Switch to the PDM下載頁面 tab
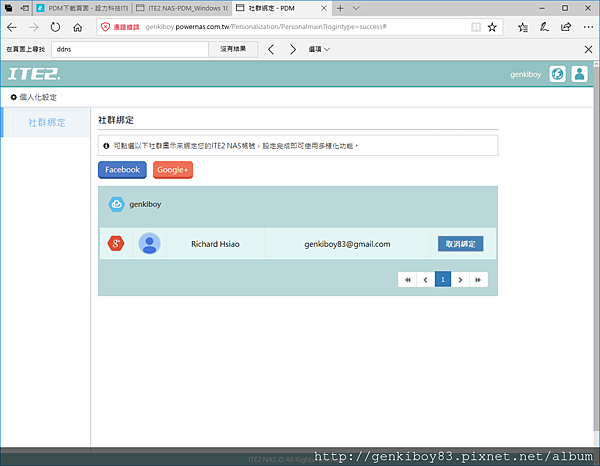 [x=82, y=8]
